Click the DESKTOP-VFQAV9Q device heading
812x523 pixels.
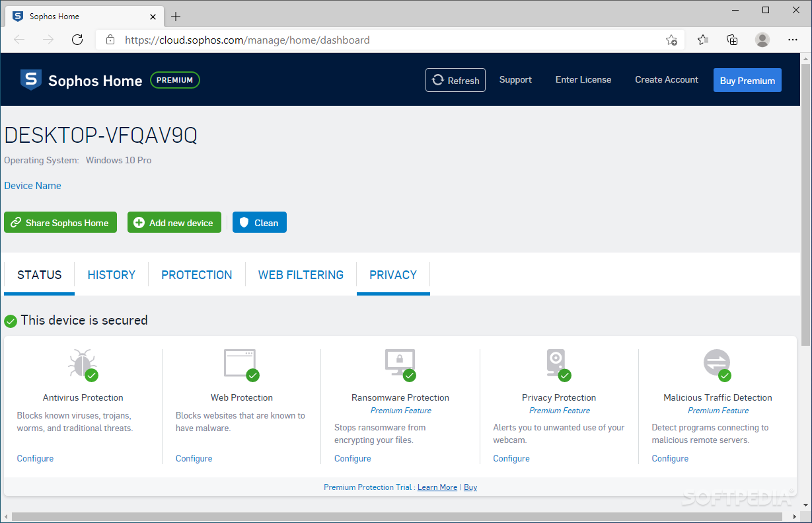coord(100,136)
